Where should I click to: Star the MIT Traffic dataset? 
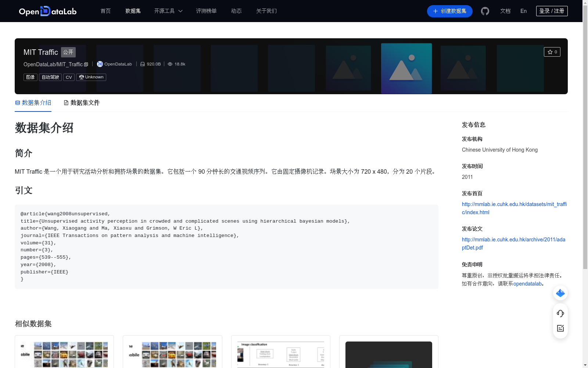552,52
